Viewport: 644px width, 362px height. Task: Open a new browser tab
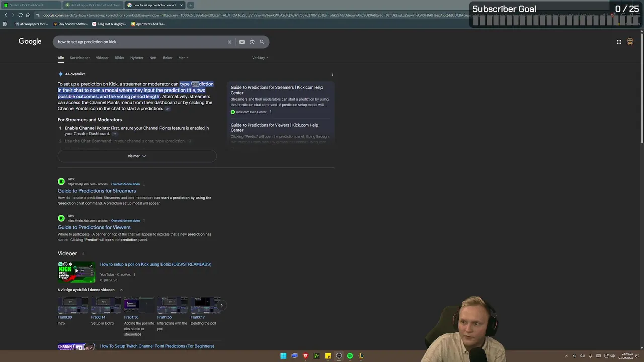(x=191, y=5)
